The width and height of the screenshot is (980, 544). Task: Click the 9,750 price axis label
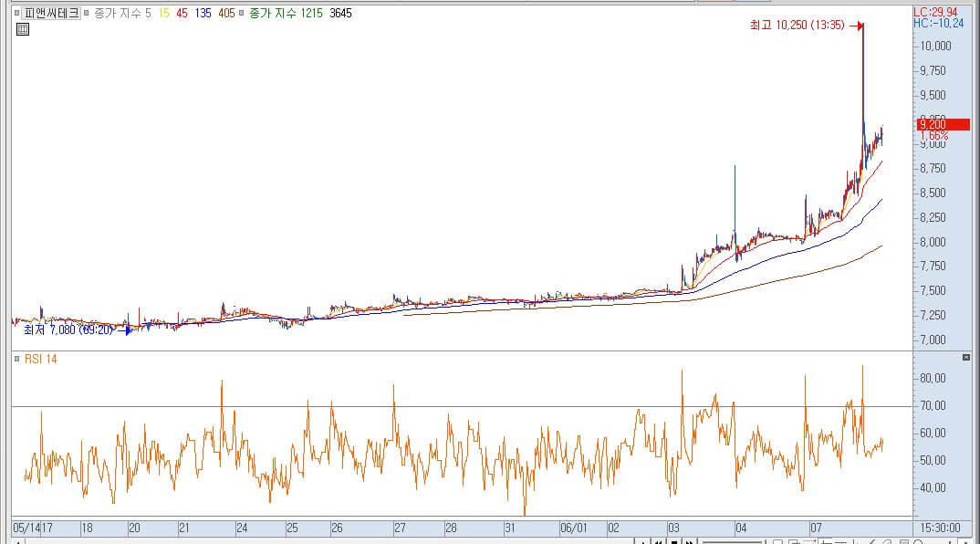click(933, 70)
